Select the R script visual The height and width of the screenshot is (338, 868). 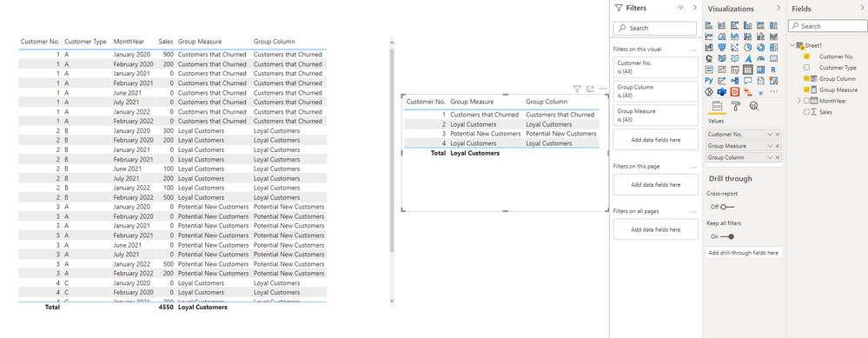773,70
